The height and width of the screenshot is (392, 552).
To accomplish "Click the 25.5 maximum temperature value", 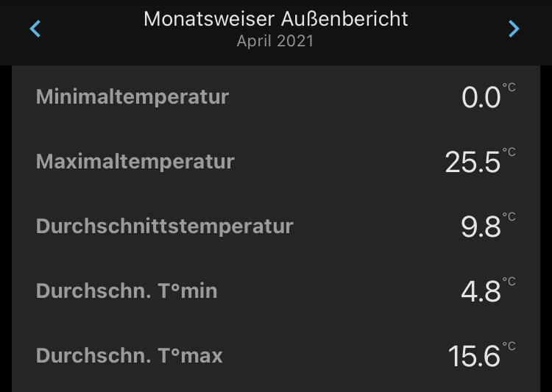I will (x=473, y=163).
